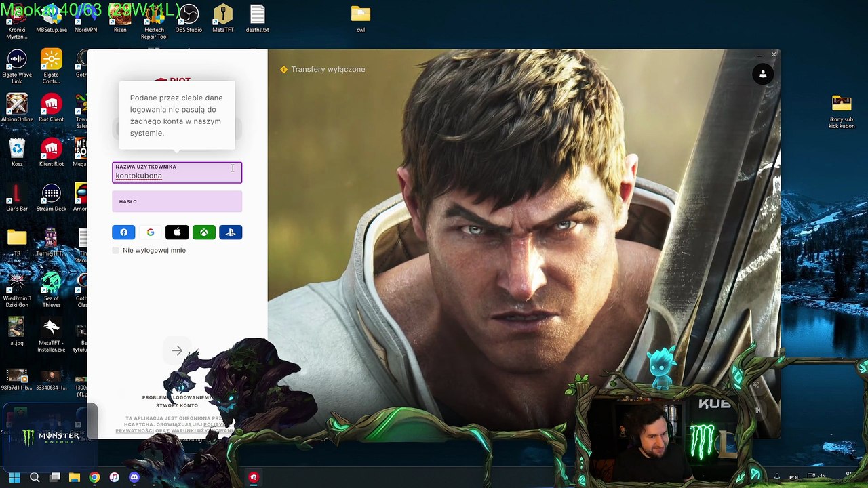Sign in with Apple button

[177, 232]
